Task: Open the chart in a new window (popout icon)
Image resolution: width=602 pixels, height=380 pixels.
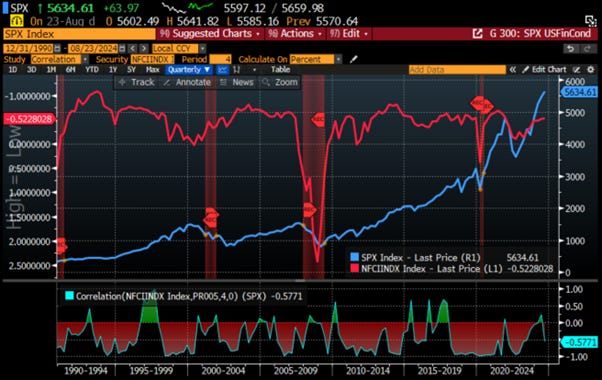Action: coord(477,34)
